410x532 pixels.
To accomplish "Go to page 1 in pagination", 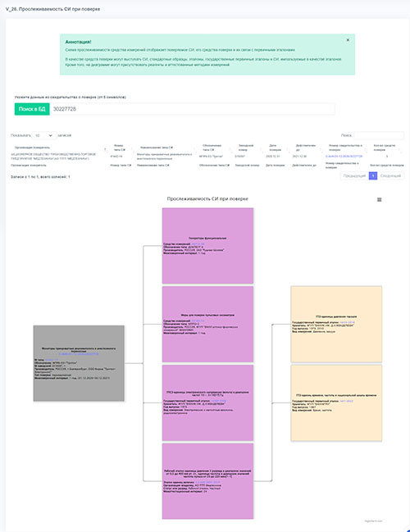I will pyautogui.click(x=372, y=175).
